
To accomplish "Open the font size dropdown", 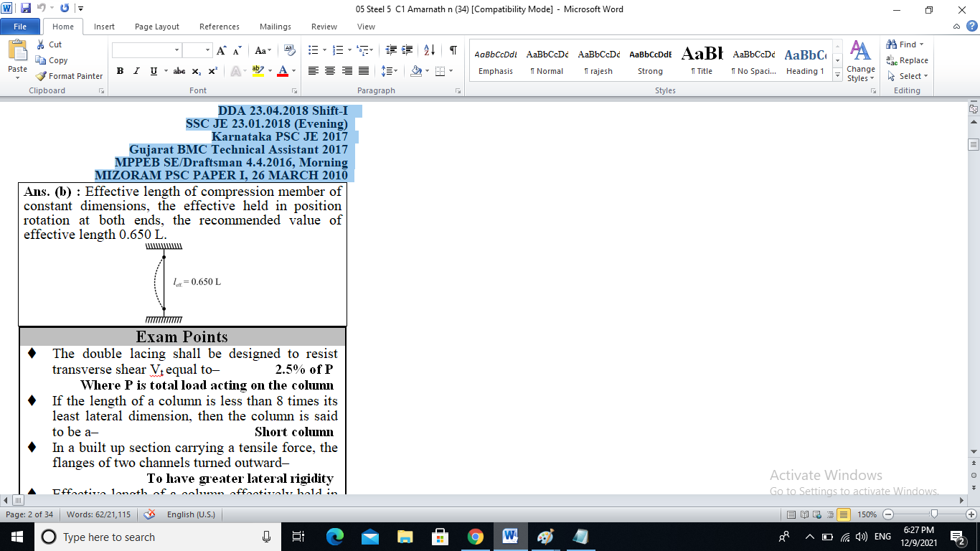I will 208,50.
